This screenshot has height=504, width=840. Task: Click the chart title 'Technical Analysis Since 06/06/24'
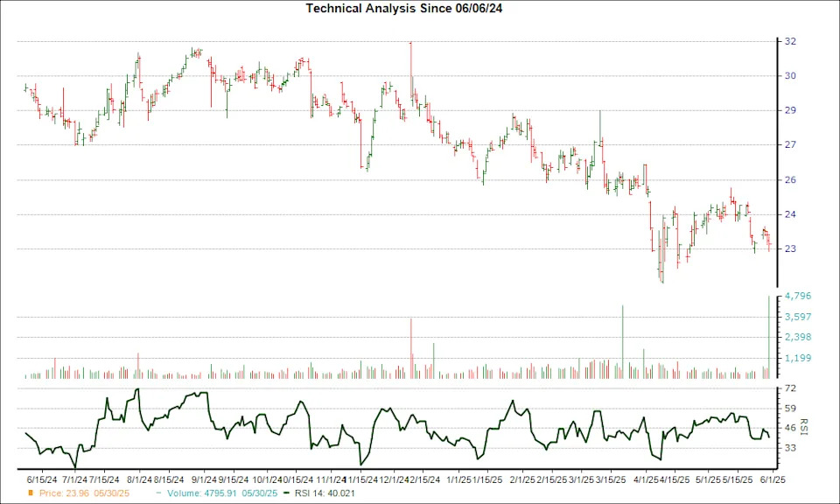(x=404, y=8)
